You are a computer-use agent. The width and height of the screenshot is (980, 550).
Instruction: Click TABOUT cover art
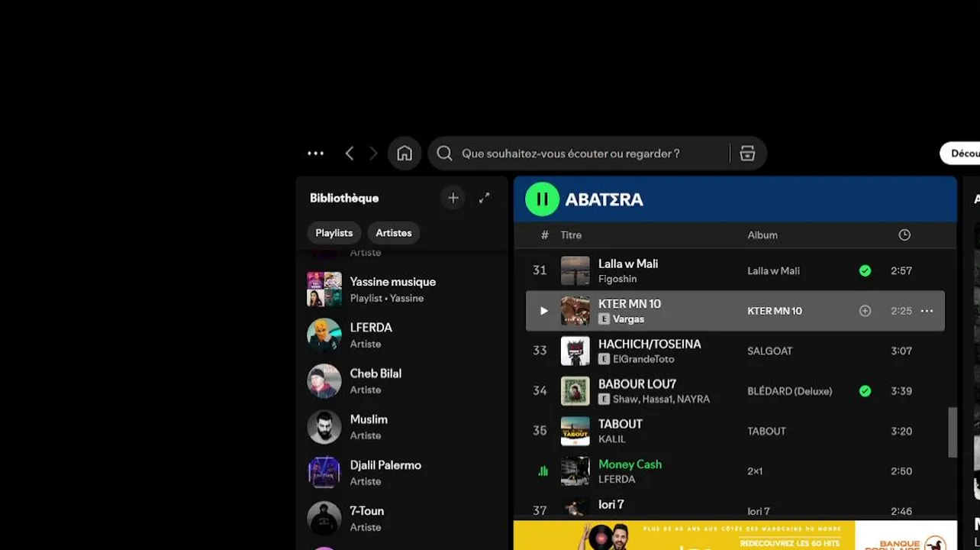(x=575, y=431)
